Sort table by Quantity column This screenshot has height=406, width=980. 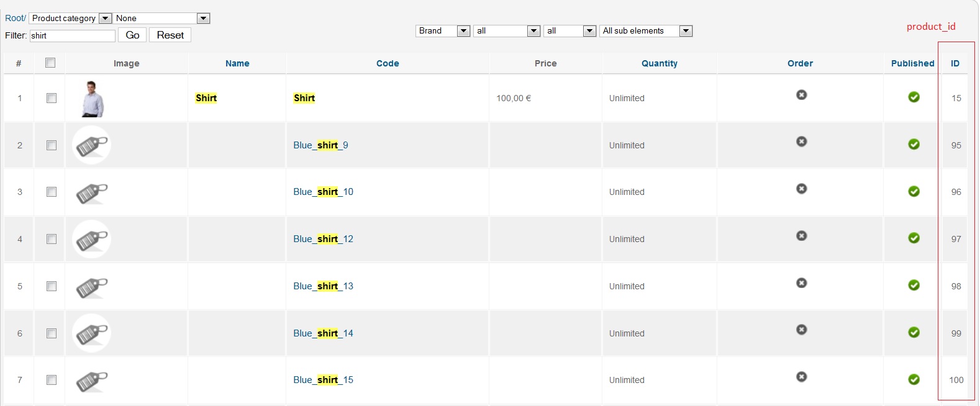pyautogui.click(x=660, y=63)
